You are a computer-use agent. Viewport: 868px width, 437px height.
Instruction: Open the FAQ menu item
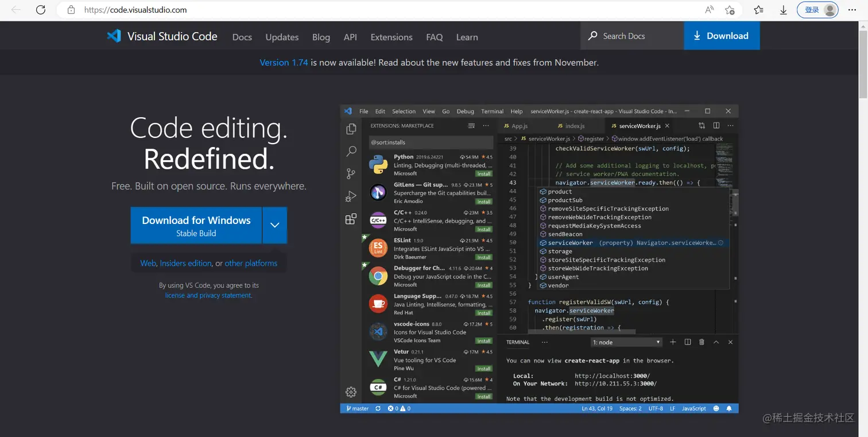435,37
